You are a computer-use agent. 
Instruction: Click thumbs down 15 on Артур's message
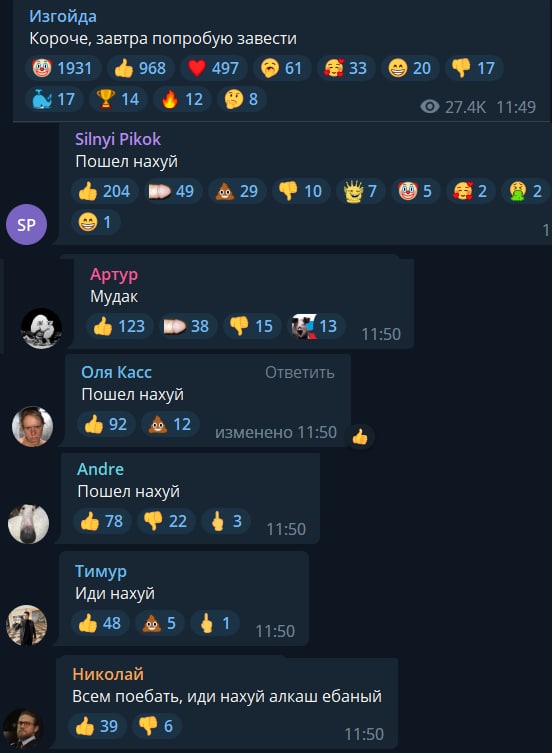[x=252, y=326]
